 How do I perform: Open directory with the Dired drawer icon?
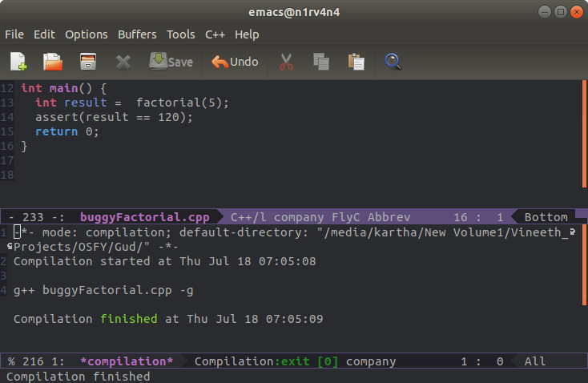tap(88, 62)
